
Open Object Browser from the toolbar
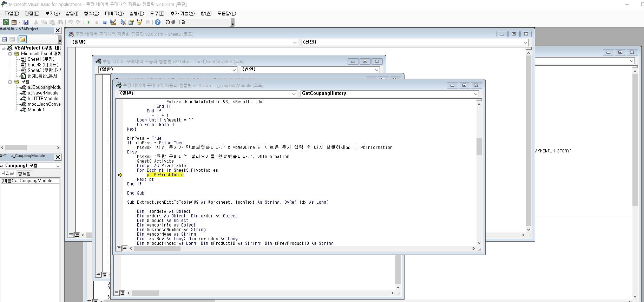point(139,22)
